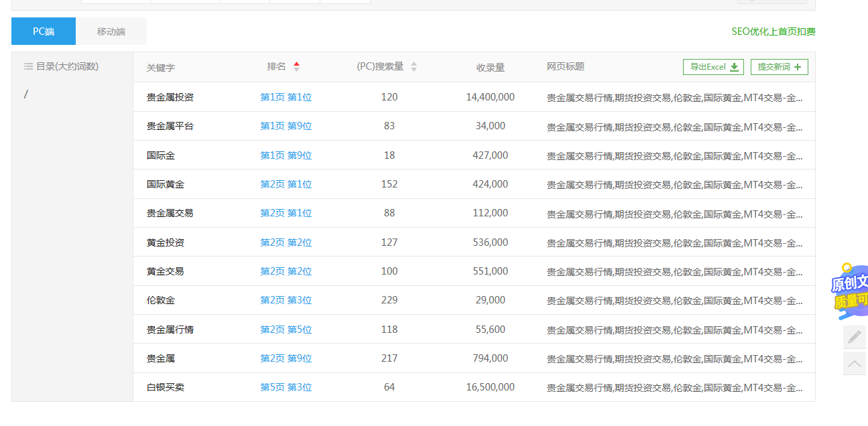Viewport: 868px width, 426px height.
Task: Click the back-to-top arrow icon
Action: 854,364
